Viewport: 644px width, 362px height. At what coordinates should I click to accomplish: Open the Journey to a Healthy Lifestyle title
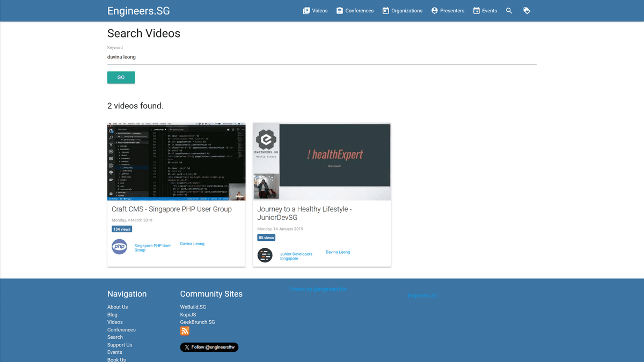[x=304, y=213]
